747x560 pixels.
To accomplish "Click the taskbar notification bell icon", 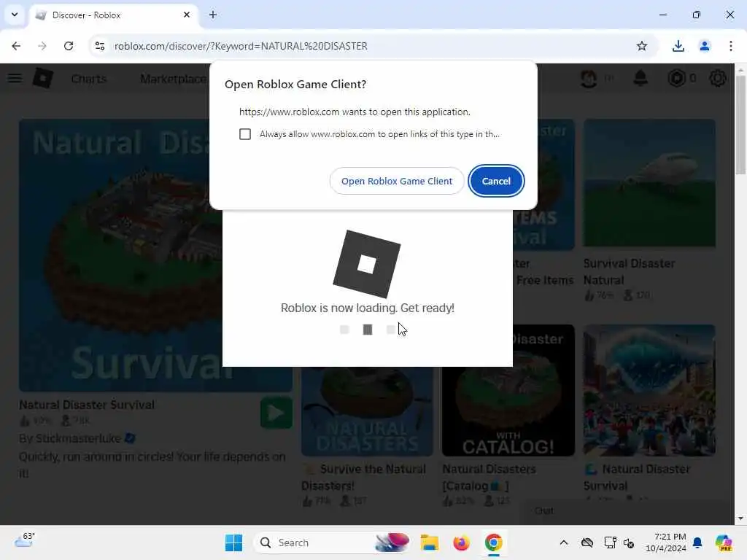I will point(698,542).
